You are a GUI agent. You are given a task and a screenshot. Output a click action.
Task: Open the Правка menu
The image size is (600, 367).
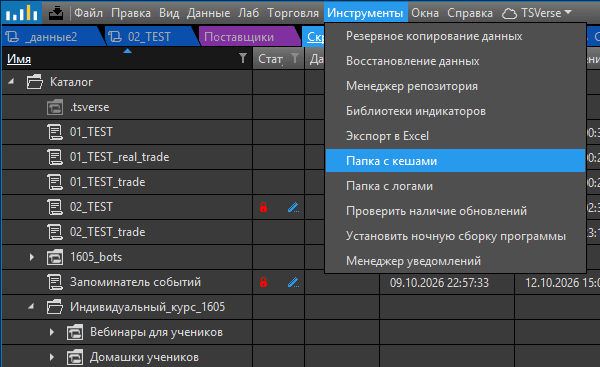(131, 13)
